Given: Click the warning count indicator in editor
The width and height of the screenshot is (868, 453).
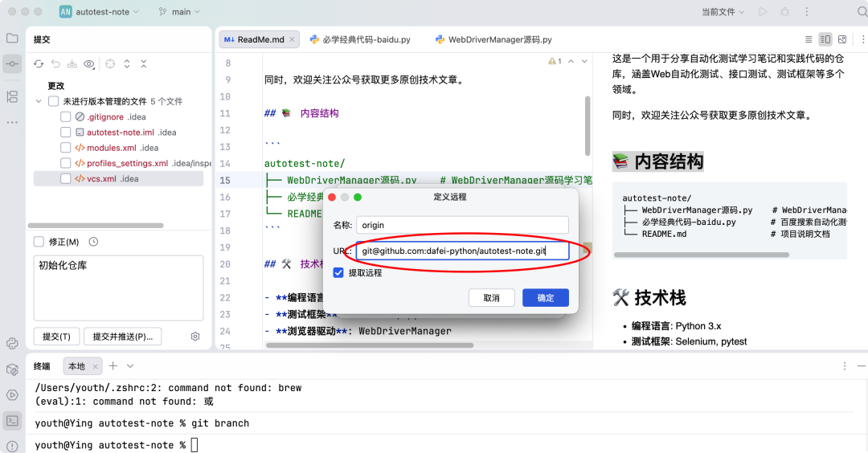Looking at the screenshot, I should click(x=555, y=61).
